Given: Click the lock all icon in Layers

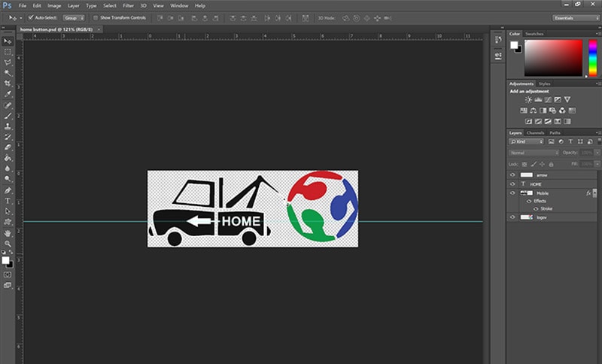Looking at the screenshot, I should (x=551, y=164).
